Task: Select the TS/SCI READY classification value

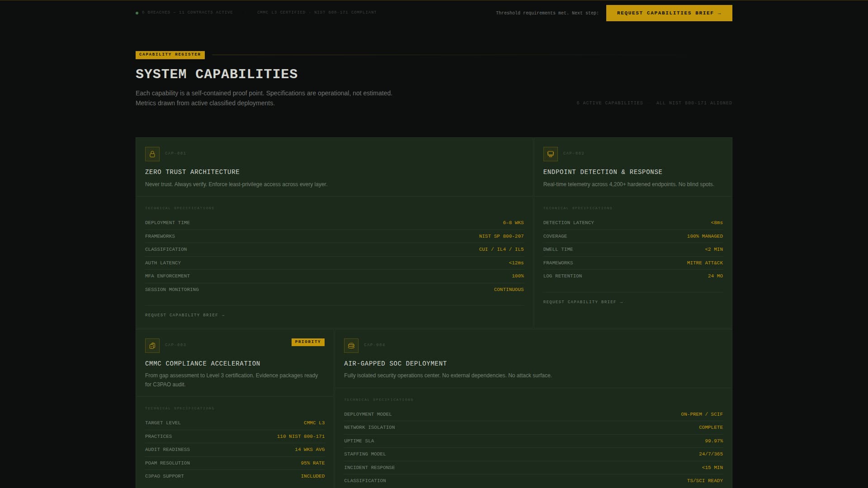Action: click(x=705, y=481)
